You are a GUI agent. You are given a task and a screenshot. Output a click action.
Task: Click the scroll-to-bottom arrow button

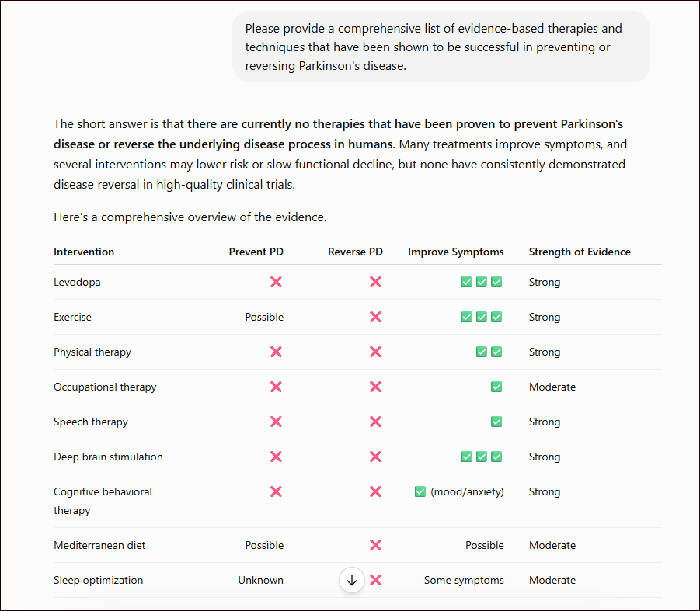pyautogui.click(x=352, y=580)
